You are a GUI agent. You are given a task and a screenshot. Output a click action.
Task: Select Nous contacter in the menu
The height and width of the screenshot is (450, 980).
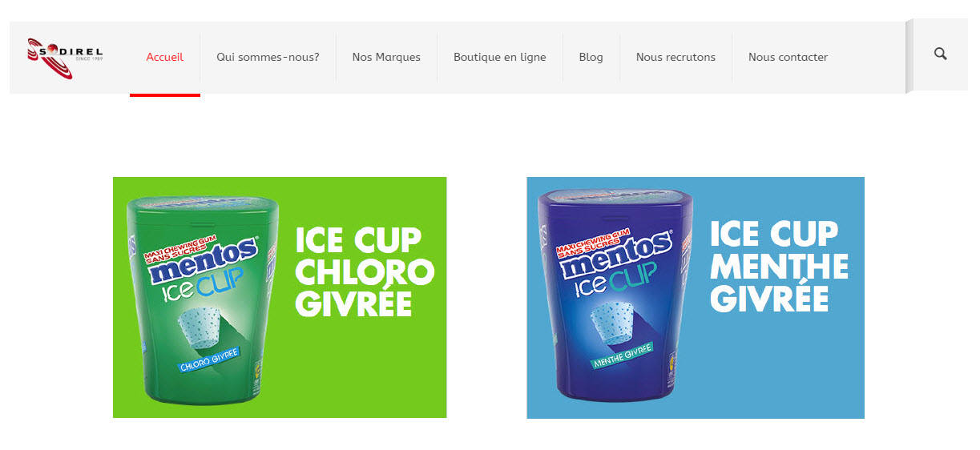788,57
